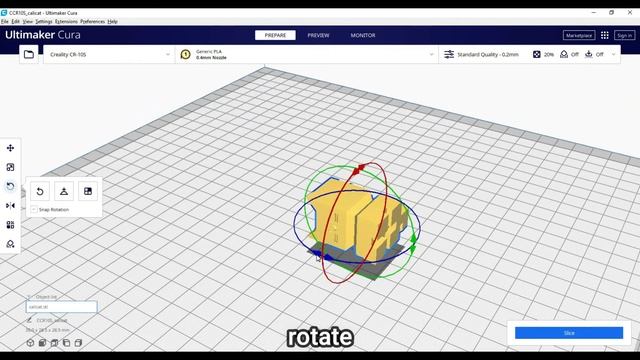The height and width of the screenshot is (360, 640).
Task: Open file folder icon
Action: 29,54
